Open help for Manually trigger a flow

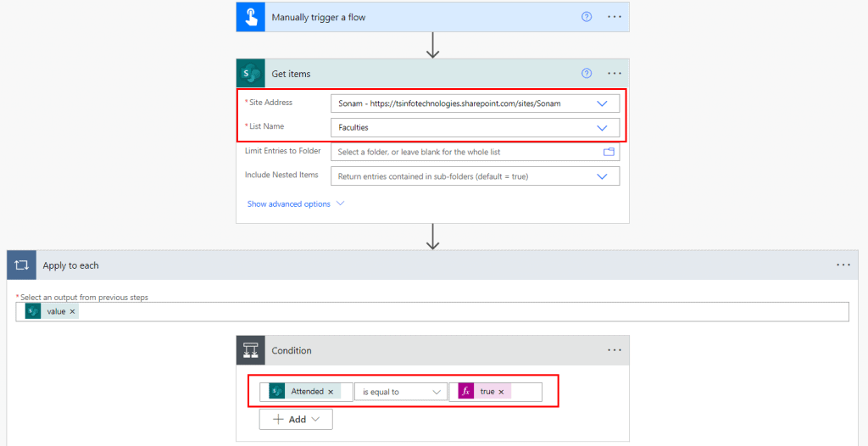point(587,17)
